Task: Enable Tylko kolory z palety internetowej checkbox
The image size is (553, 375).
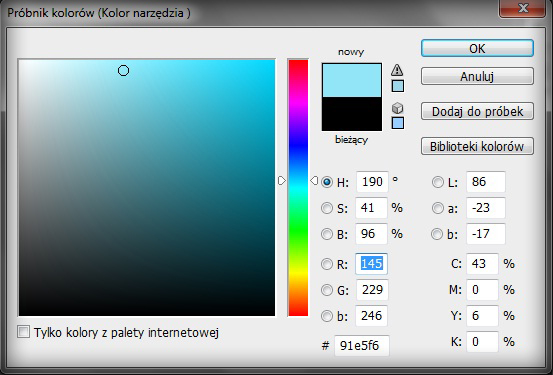Action: click(x=23, y=332)
